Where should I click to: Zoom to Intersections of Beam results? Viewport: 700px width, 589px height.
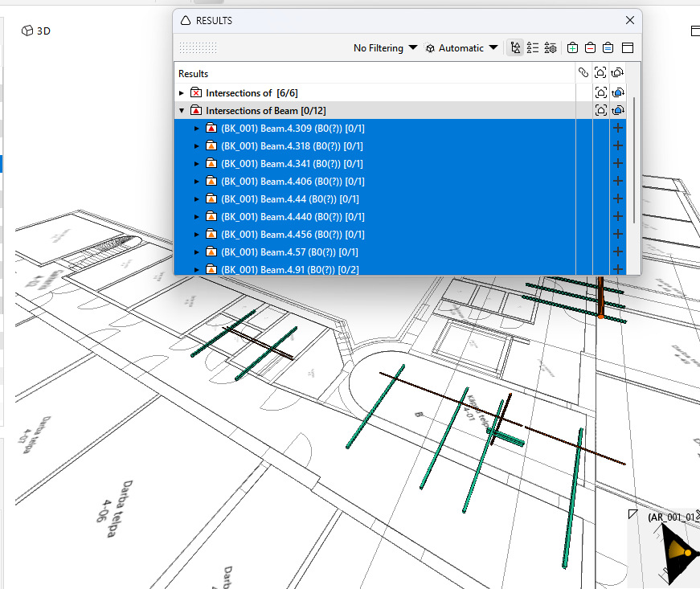(601, 110)
